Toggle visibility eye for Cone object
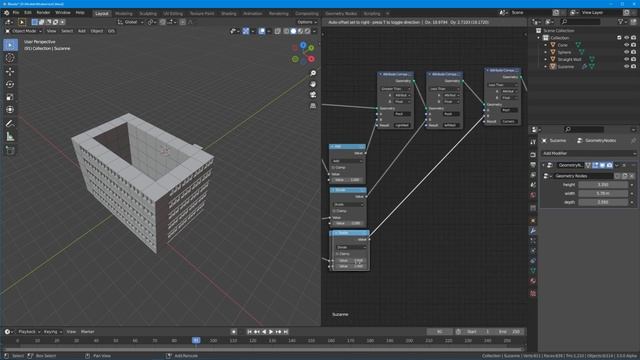The image size is (640, 360). coord(627,45)
